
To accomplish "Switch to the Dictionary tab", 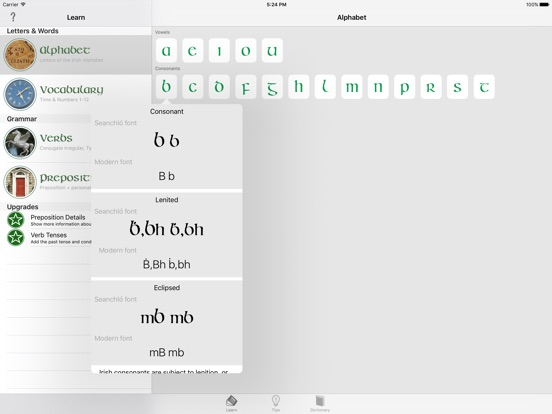I will tap(320, 403).
